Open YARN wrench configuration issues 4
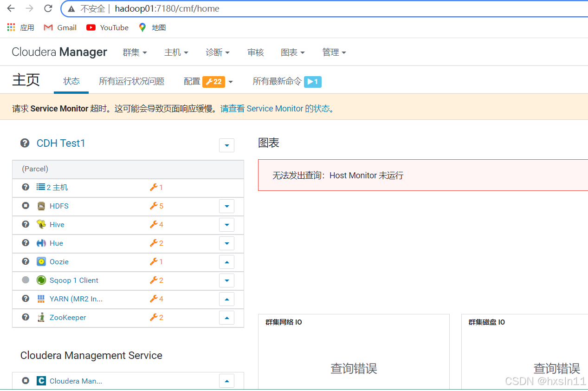Screen dimensions: 588x391 pyautogui.click(x=156, y=299)
